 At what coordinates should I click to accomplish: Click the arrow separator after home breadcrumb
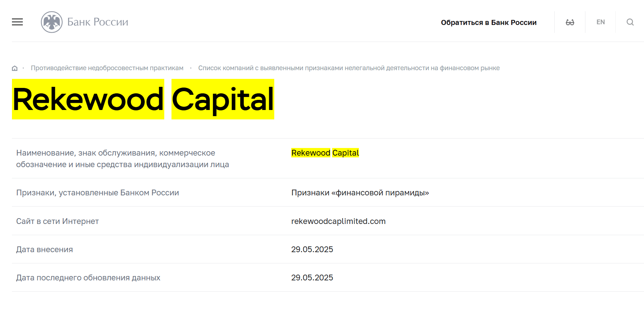point(24,68)
